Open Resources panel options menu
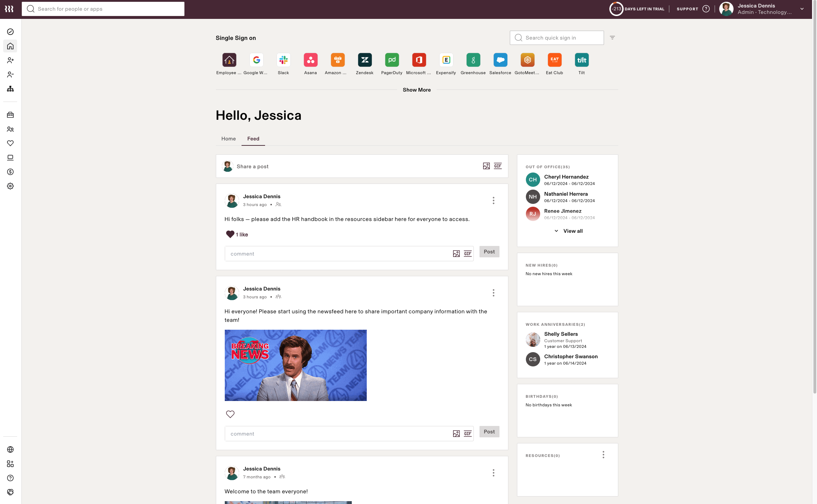 (603, 455)
